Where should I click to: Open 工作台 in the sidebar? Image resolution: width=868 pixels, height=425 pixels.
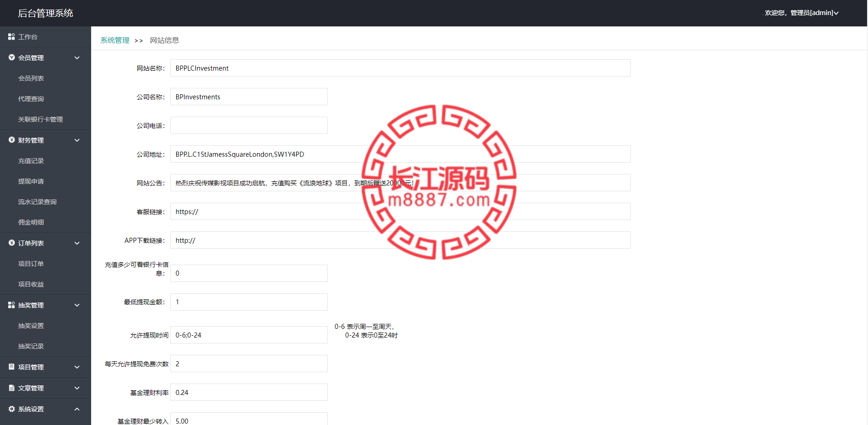point(46,37)
